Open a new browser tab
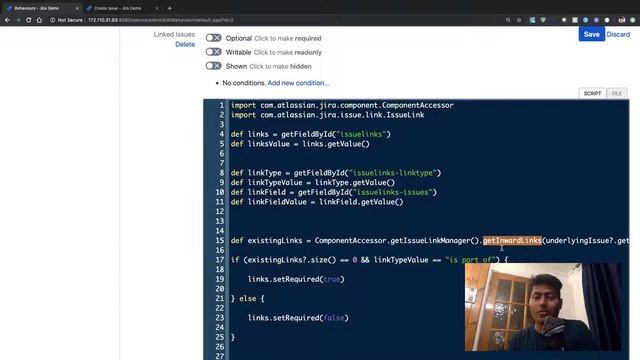 click(x=169, y=8)
